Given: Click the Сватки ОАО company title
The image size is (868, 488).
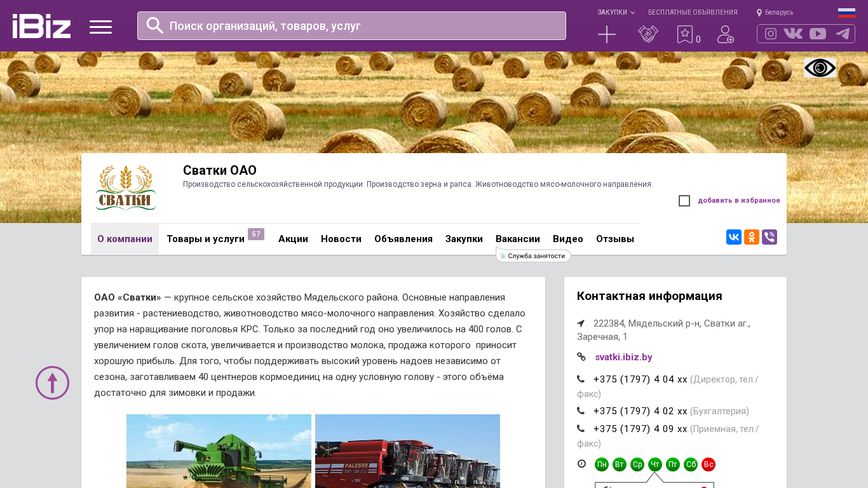Looking at the screenshot, I should click(x=220, y=170).
